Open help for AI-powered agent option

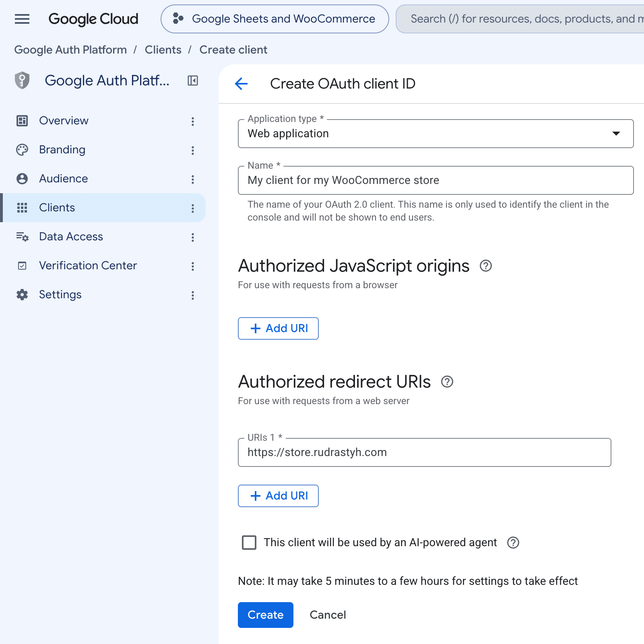click(513, 543)
